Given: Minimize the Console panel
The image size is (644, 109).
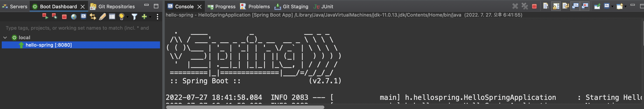Looking at the screenshot, I should (632, 5).
